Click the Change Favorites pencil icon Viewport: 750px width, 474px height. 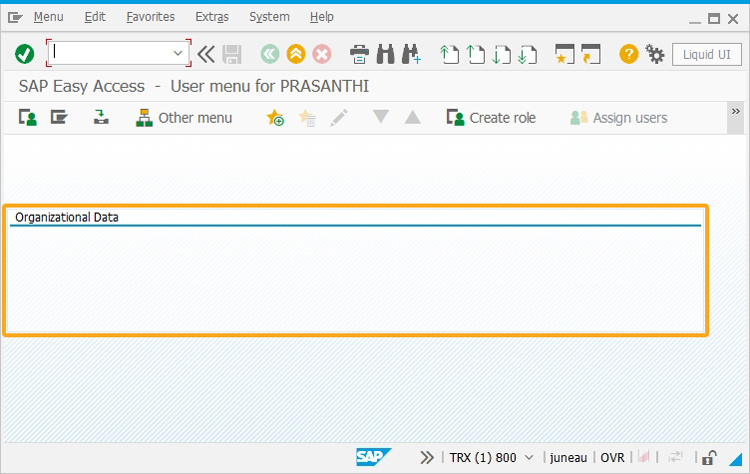(x=339, y=118)
